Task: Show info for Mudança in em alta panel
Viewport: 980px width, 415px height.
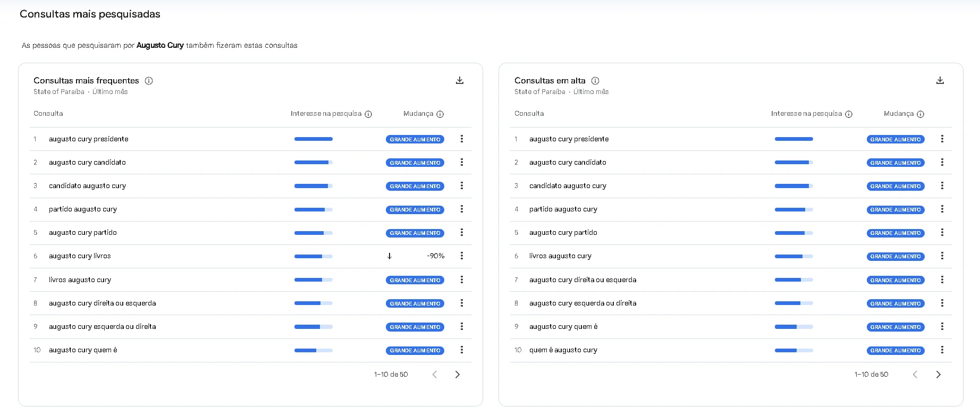Action: 920,114
